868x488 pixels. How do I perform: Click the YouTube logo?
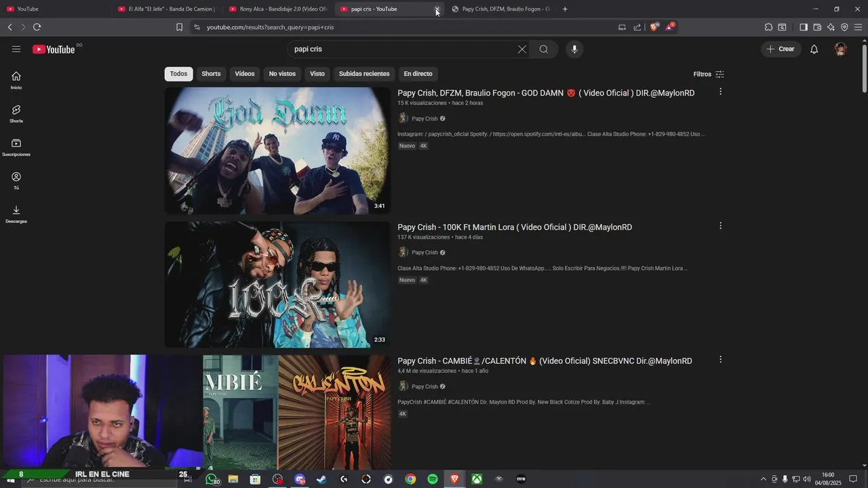[54, 49]
